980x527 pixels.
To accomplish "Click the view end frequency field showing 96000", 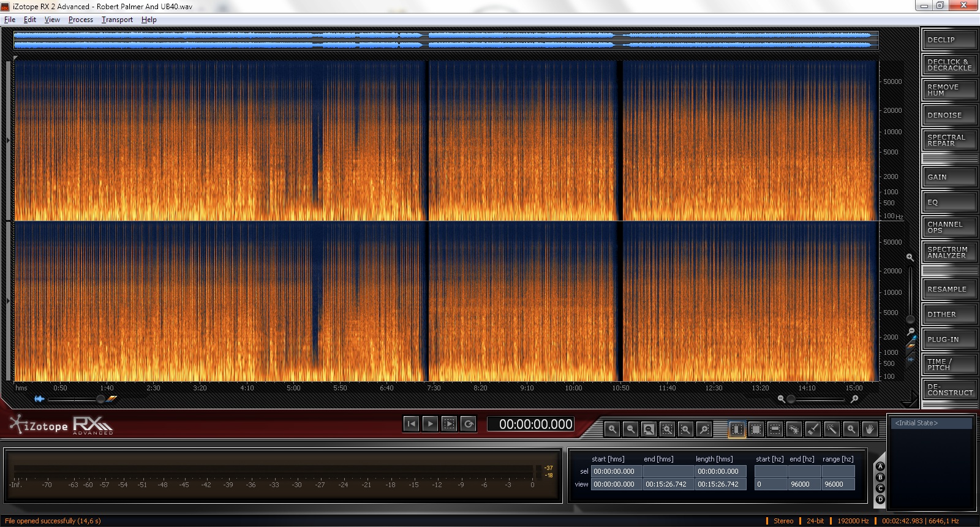I will [x=804, y=484].
